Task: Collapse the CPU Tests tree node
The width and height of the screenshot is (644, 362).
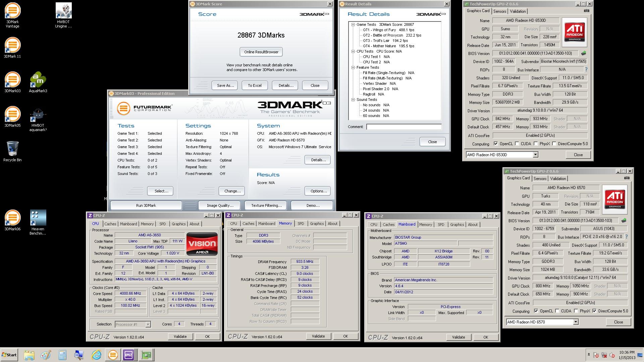Action: 353,51
